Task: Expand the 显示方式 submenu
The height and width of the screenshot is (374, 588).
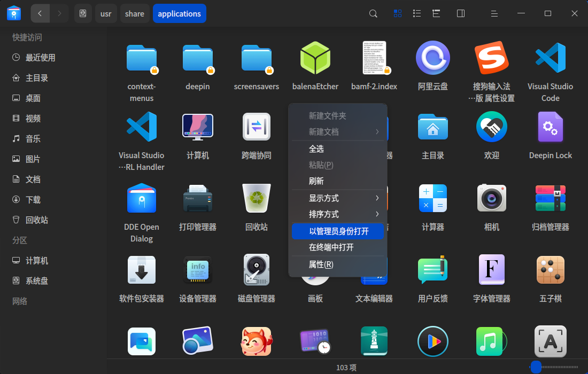Action: [338, 198]
